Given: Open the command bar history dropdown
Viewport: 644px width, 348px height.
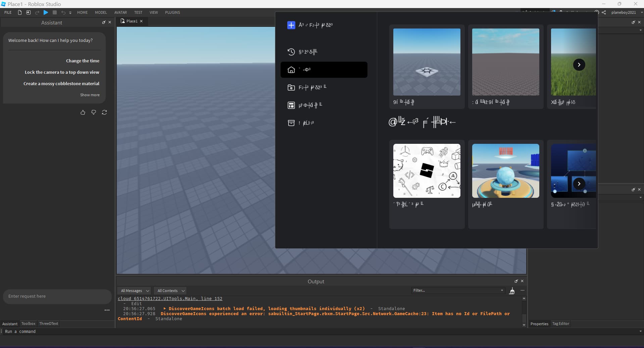Looking at the screenshot, I should 641,331.
